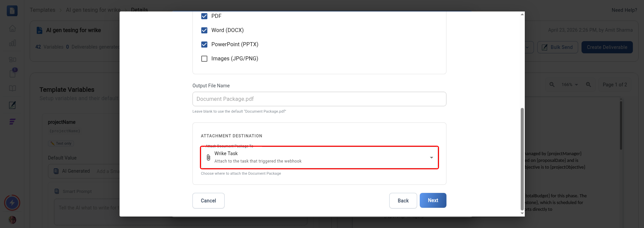
Task: Click the Need Help? link
Action: pos(624,10)
